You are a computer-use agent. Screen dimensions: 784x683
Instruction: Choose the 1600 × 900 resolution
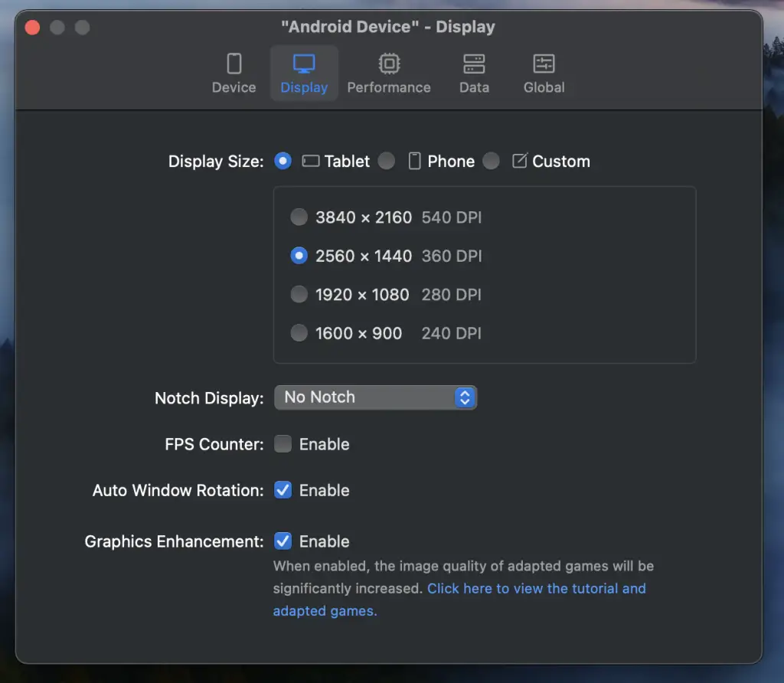(299, 333)
